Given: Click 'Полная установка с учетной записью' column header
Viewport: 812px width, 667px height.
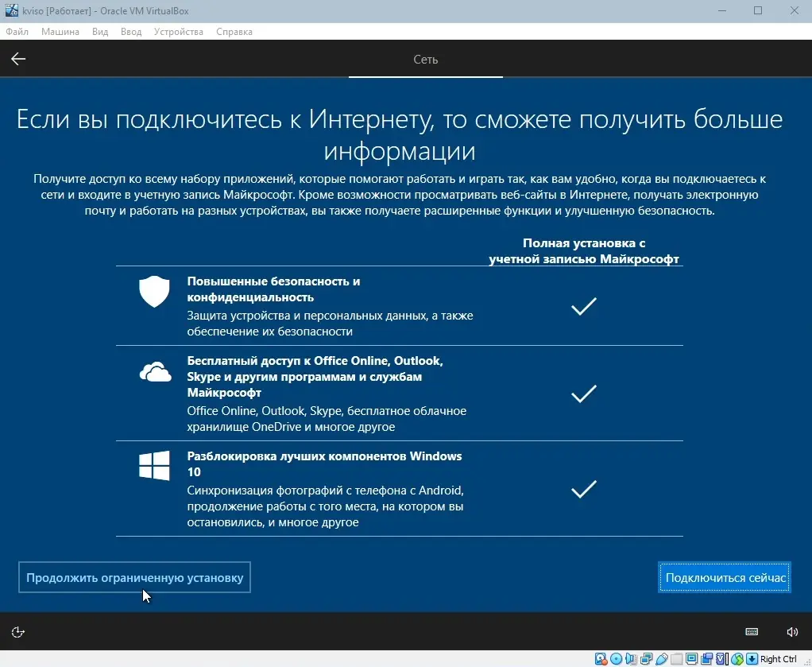Looking at the screenshot, I should [x=584, y=251].
